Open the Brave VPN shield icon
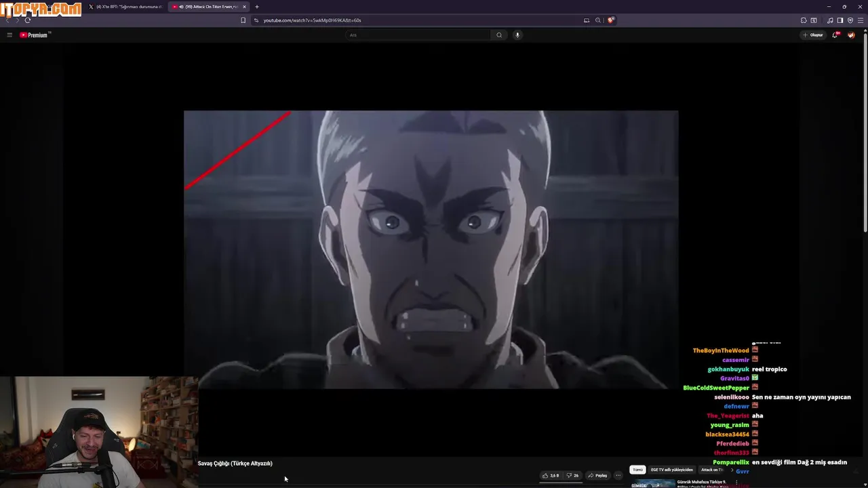 click(x=850, y=20)
